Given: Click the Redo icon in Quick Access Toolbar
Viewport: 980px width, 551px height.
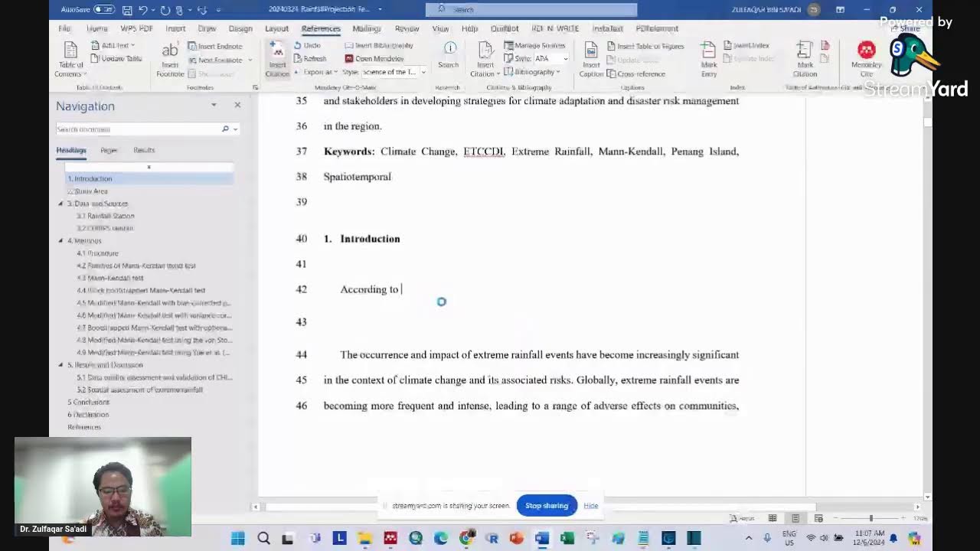Looking at the screenshot, I should 165,9.
